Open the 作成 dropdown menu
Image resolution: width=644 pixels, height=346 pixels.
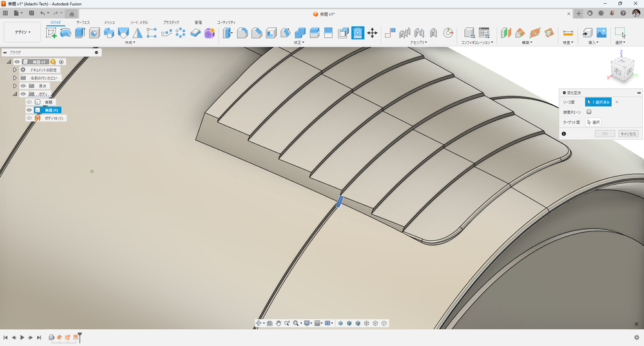130,43
